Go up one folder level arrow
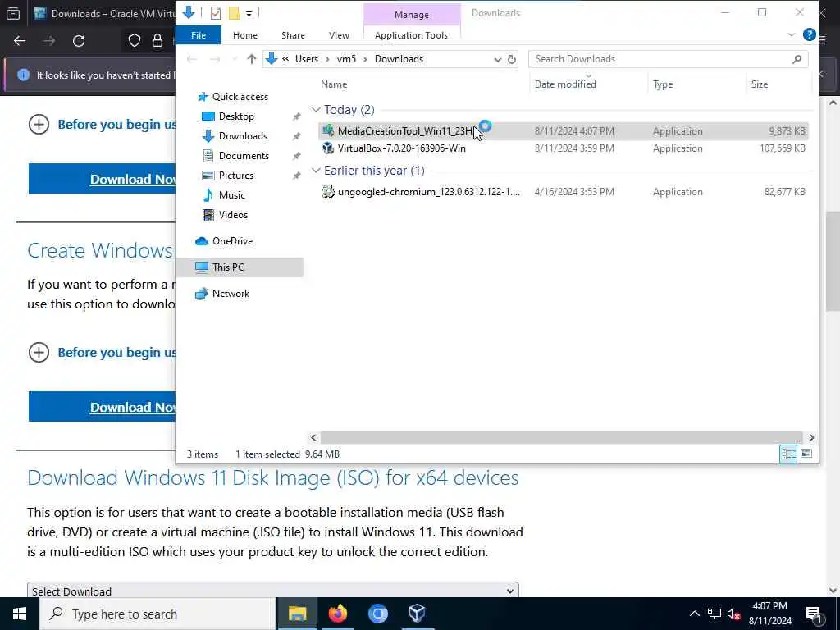The height and width of the screenshot is (630, 840). [x=251, y=59]
